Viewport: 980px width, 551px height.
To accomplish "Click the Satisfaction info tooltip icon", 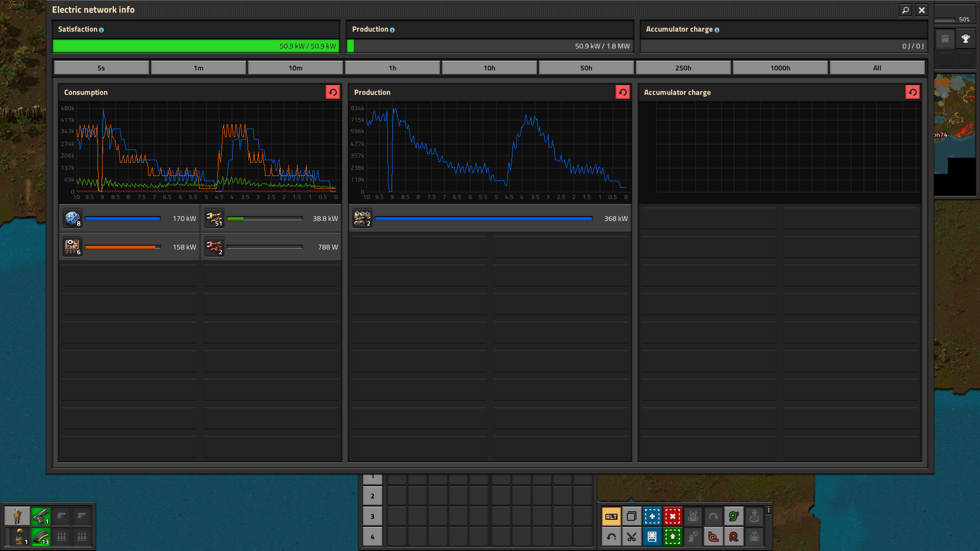I will (x=101, y=30).
